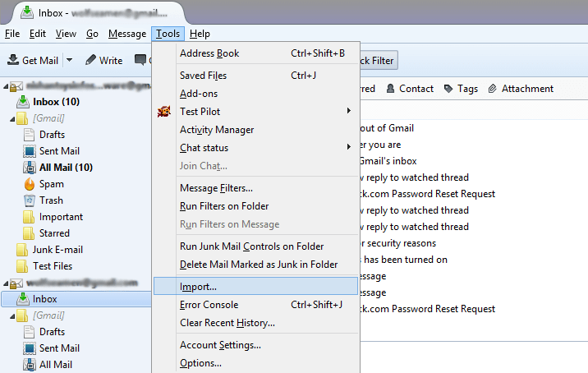Open the View menu
This screenshot has height=373, width=588.
click(x=66, y=34)
